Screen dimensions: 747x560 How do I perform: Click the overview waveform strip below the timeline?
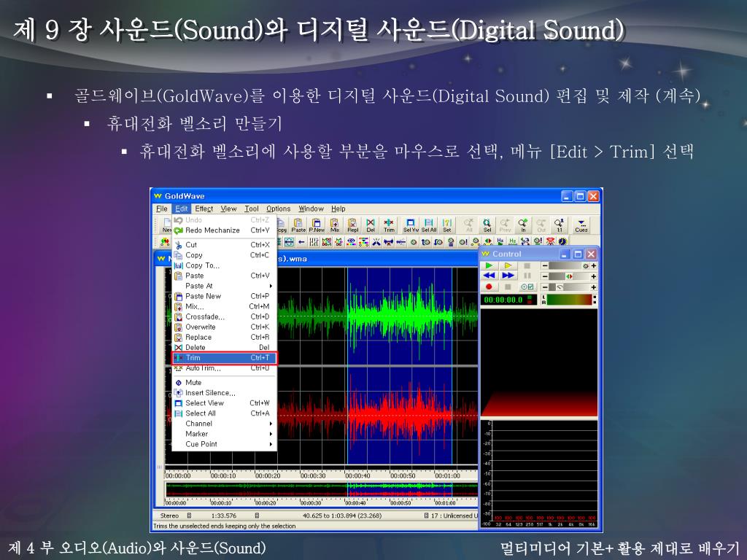322,489
